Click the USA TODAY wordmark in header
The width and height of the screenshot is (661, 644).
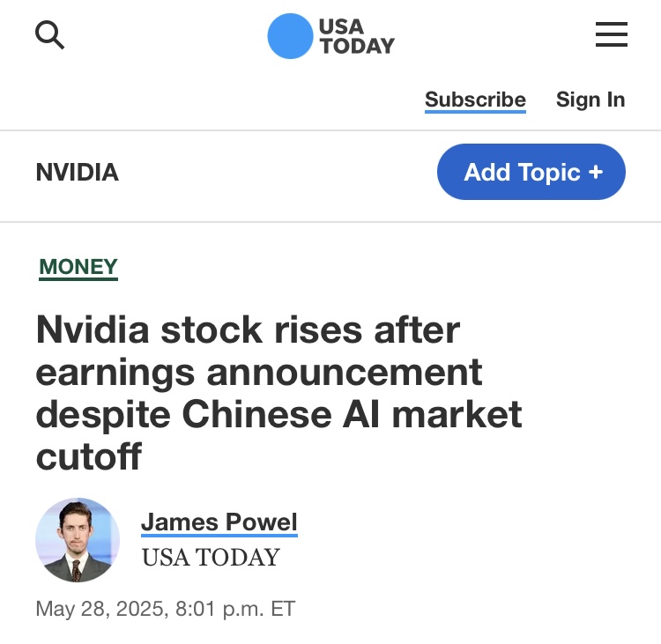[356, 36]
